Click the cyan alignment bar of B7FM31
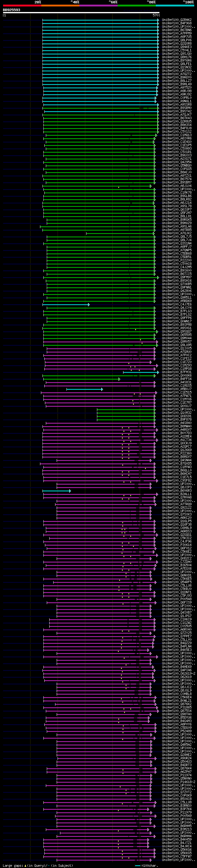197x868 pixels. (141, 372)
